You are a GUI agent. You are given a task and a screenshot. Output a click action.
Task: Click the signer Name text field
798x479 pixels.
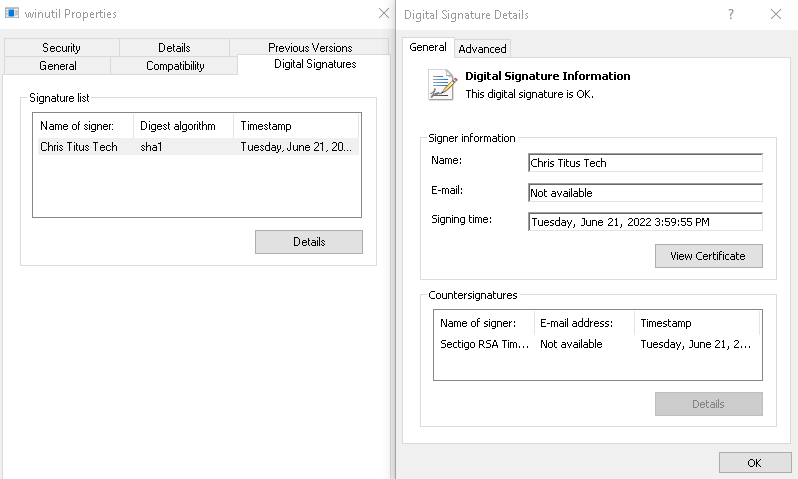(x=645, y=163)
